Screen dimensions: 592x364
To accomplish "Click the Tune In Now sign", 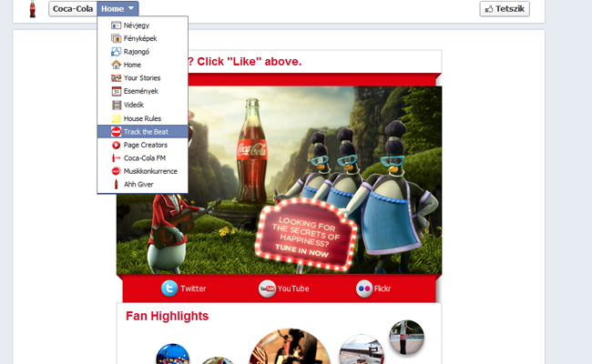I will point(306,235).
